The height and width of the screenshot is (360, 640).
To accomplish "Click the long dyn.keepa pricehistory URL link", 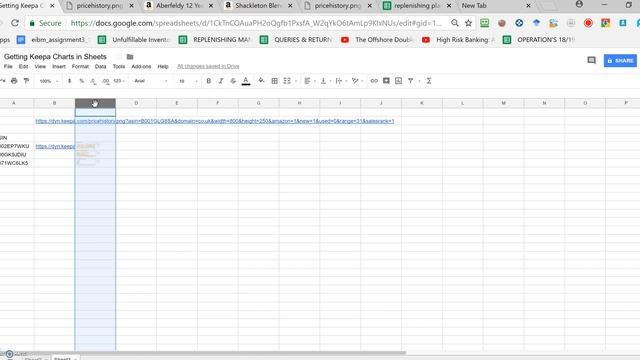I will click(215, 121).
